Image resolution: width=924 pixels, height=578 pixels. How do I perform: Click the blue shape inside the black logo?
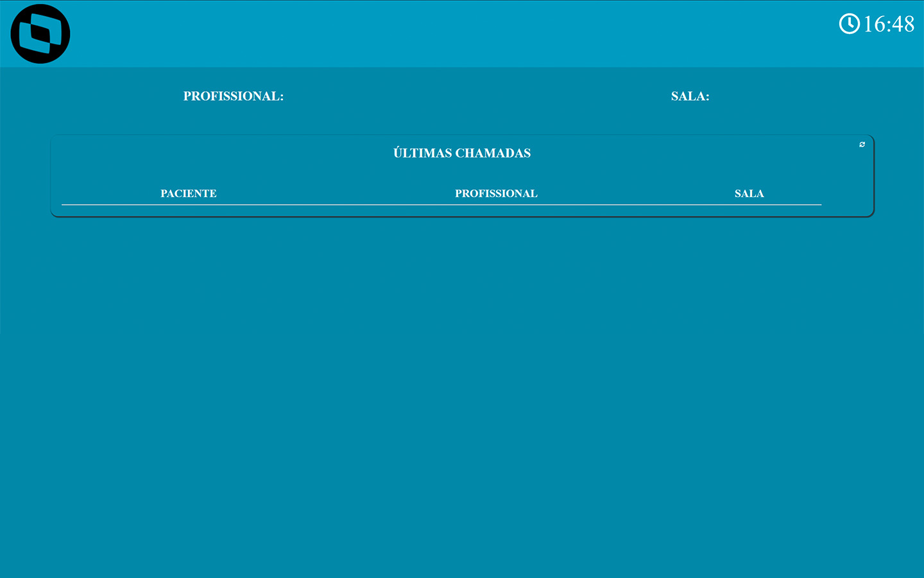(44, 34)
